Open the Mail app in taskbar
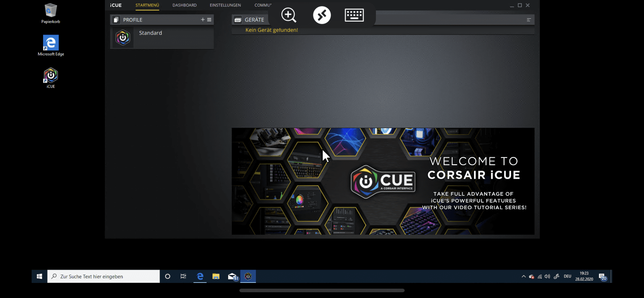The image size is (644, 298). [233, 276]
